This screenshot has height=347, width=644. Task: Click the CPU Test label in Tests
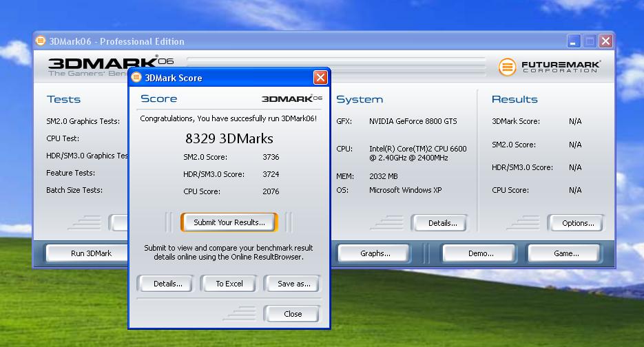point(63,138)
